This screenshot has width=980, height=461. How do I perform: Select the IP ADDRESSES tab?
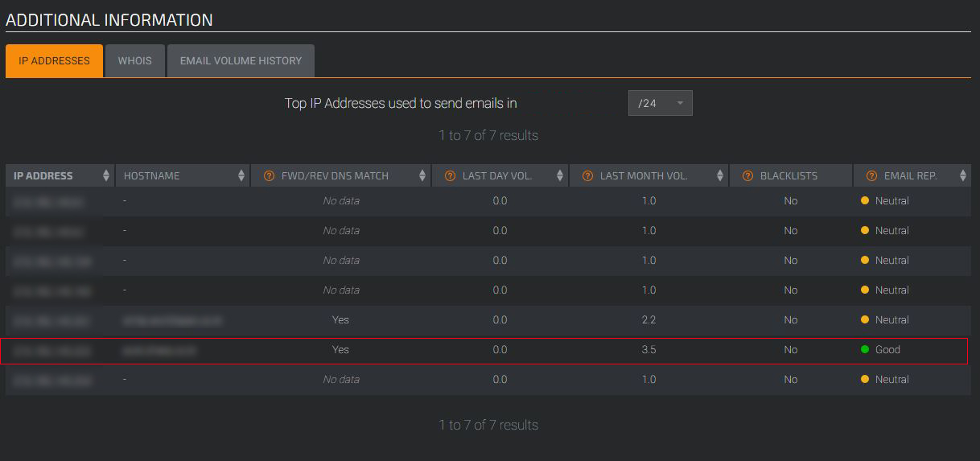[x=54, y=61]
